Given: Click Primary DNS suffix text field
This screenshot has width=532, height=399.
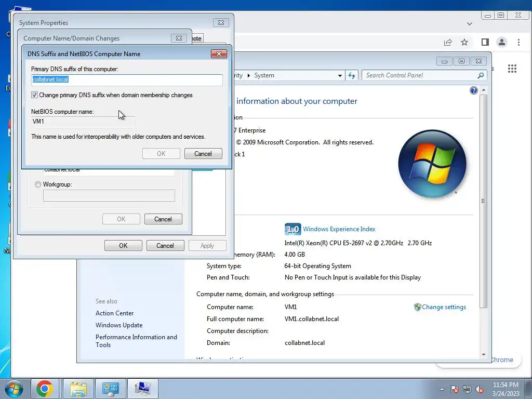Looking at the screenshot, I should pos(127,79).
